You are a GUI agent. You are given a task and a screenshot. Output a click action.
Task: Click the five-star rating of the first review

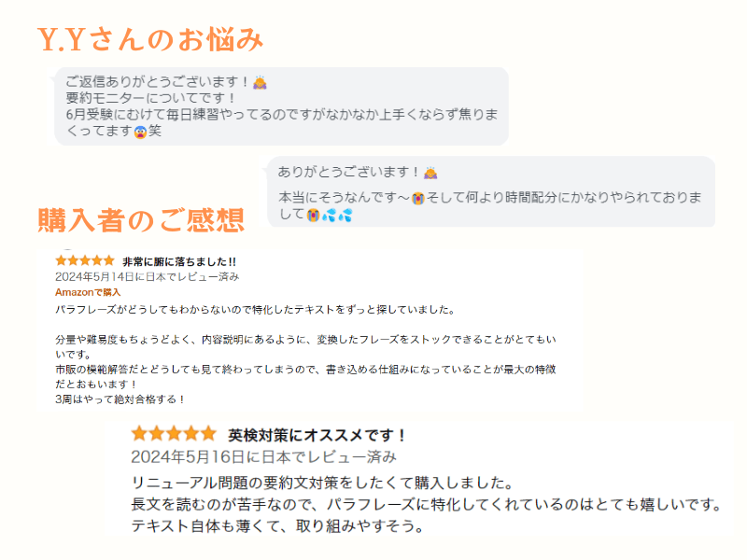click(85, 261)
